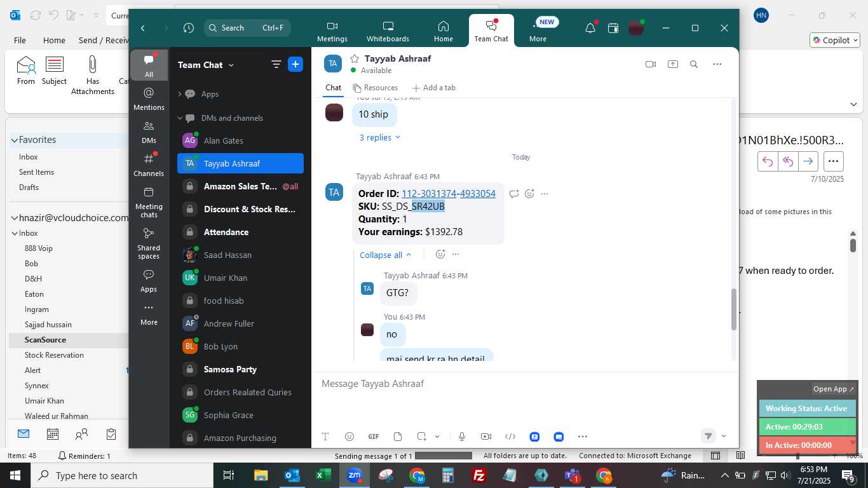
Task: Open the emoji picker in composer
Action: [349, 437]
